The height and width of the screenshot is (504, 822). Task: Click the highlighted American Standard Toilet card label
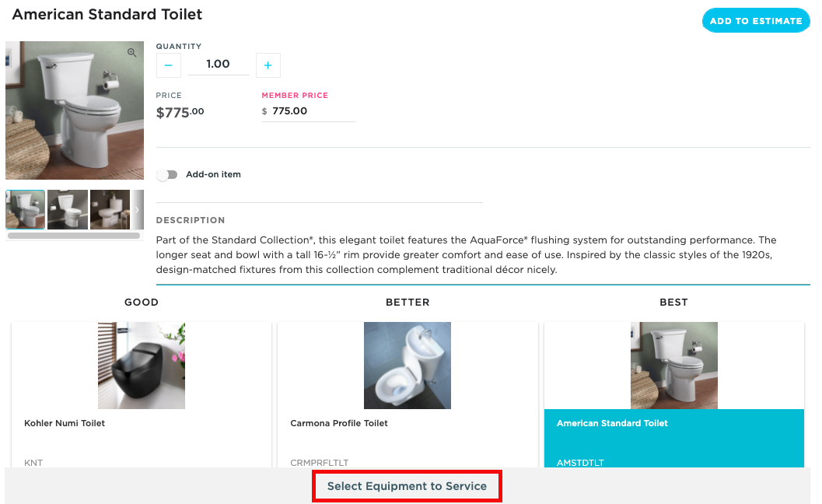[612, 424]
